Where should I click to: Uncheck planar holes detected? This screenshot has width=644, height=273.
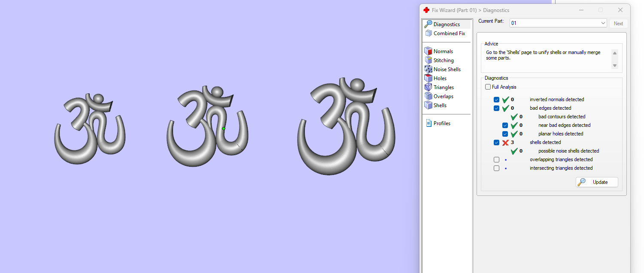505,134
